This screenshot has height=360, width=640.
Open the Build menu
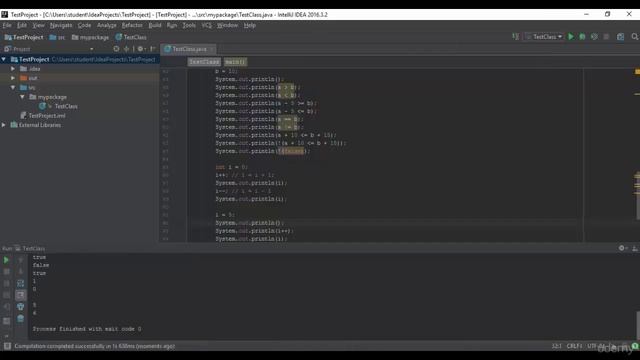coord(155,25)
